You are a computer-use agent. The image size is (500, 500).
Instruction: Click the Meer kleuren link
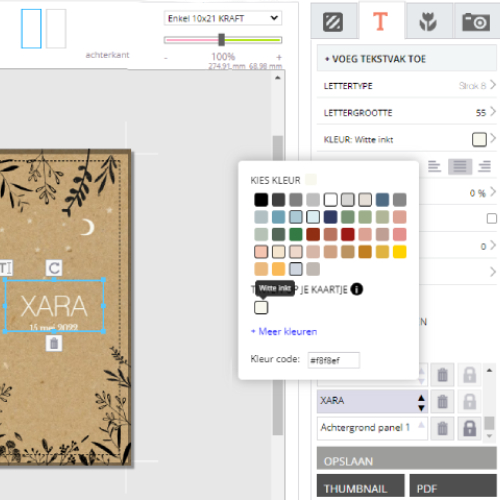(284, 331)
